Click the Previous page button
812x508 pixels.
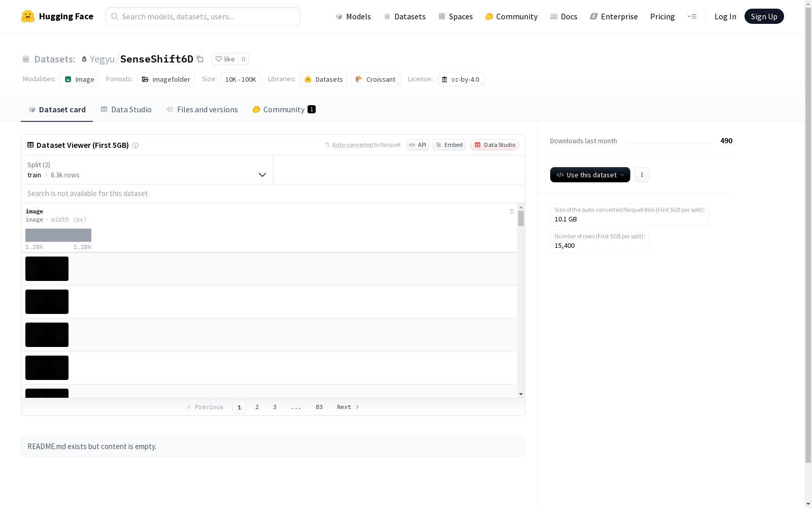tap(205, 407)
